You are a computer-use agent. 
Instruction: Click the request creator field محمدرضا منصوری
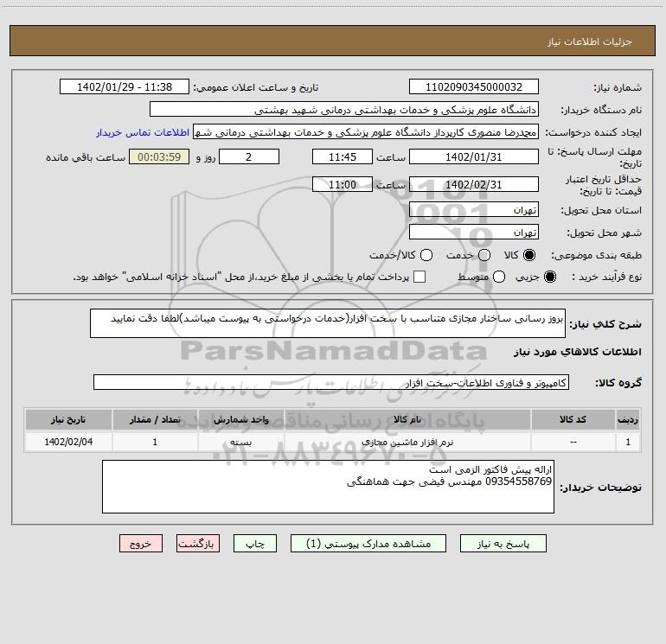(x=366, y=132)
